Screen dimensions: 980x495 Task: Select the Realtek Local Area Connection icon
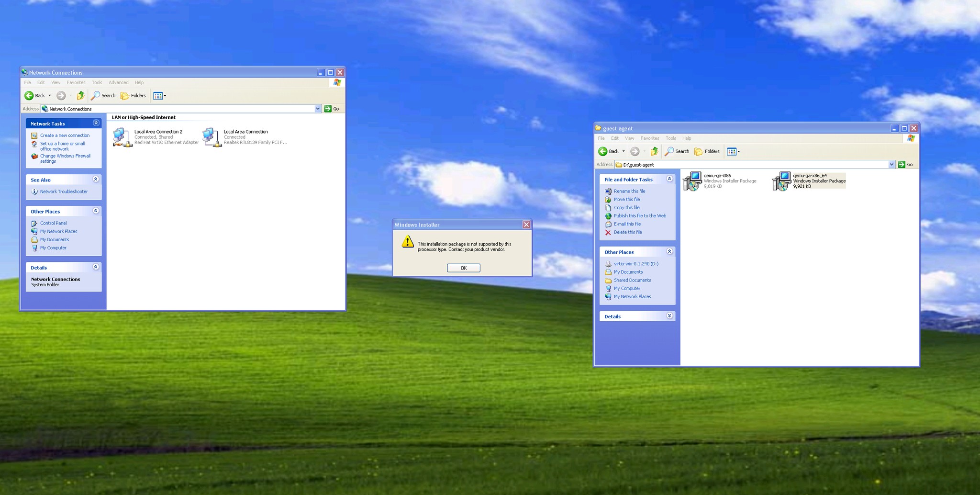tap(212, 137)
